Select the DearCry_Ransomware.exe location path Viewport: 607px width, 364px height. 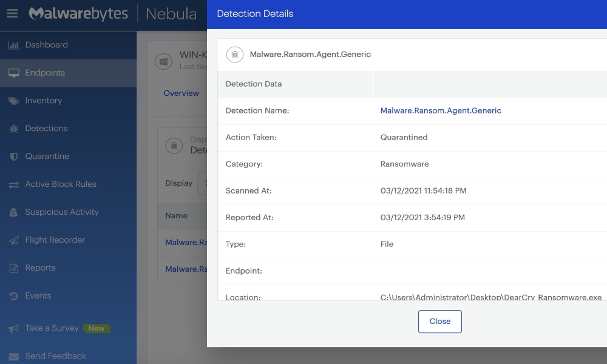[491, 297]
